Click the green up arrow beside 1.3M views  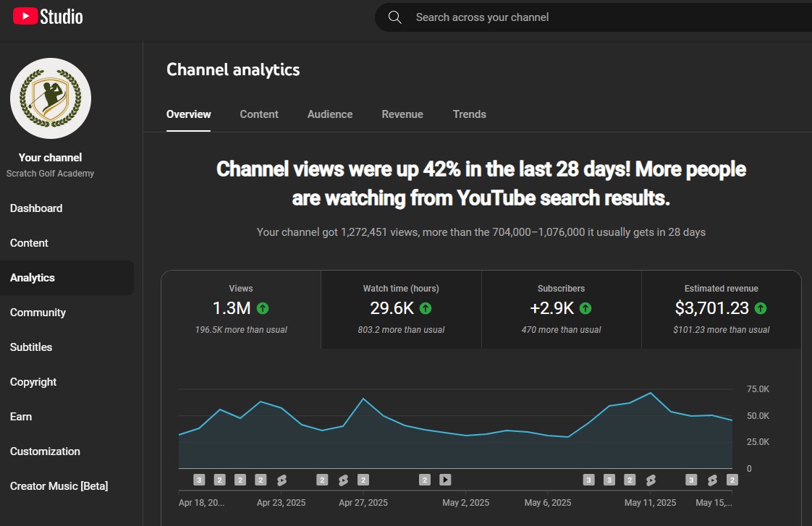(263, 308)
